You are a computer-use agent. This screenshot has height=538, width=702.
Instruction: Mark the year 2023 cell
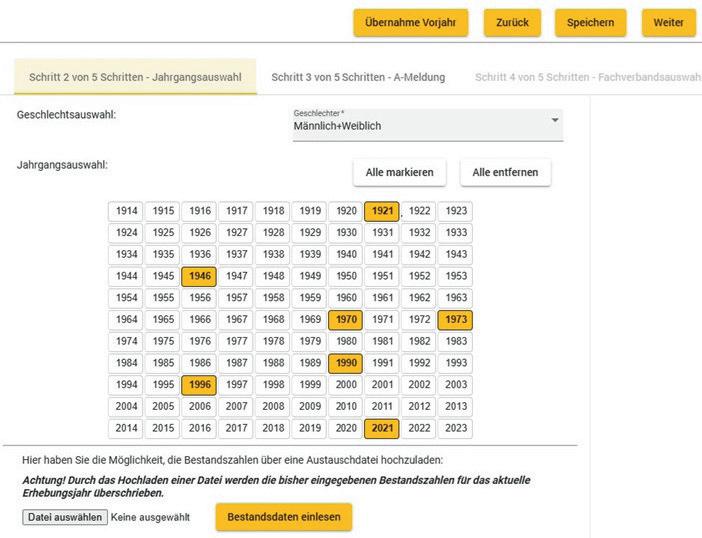(456, 428)
